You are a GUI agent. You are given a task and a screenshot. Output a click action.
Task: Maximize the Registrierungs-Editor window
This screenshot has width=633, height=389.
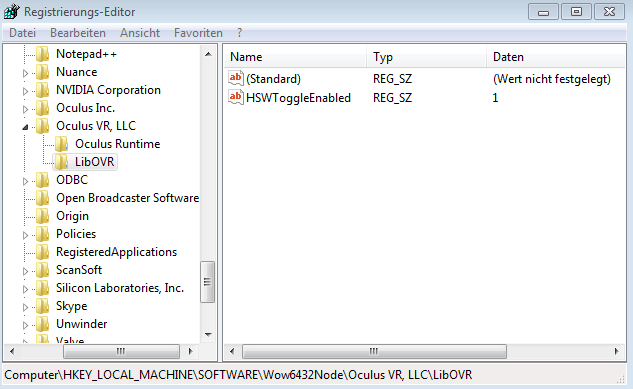pos(576,12)
